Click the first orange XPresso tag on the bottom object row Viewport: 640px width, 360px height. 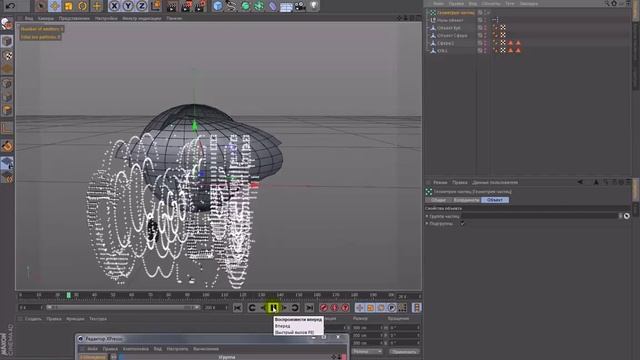[510, 51]
